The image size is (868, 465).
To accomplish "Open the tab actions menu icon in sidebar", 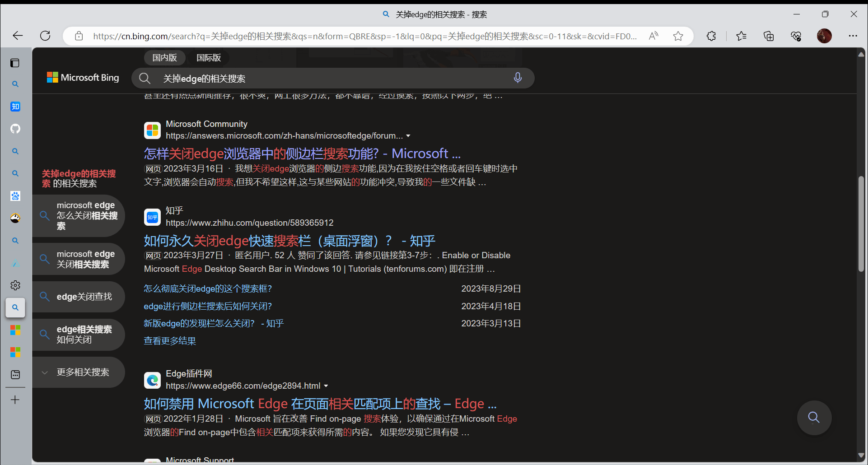I will pyautogui.click(x=15, y=63).
